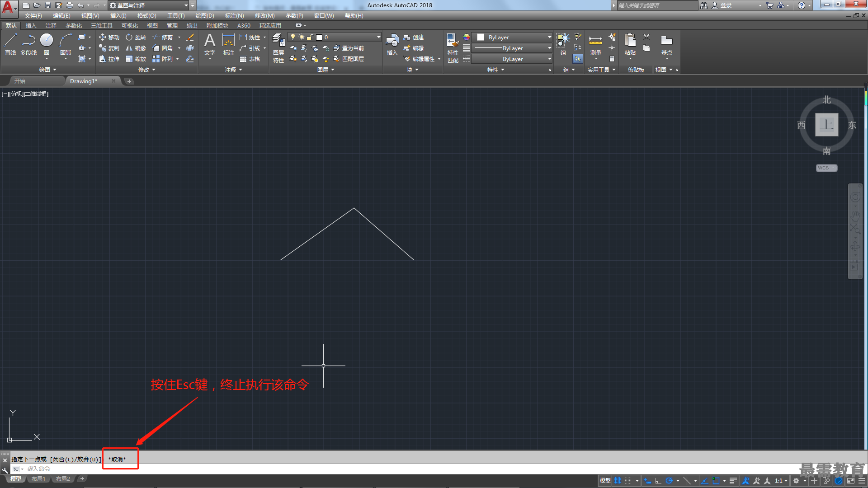Viewport: 868px width, 488px height.
Task: Add new layout with plus tab
Action: pyautogui.click(x=82, y=479)
